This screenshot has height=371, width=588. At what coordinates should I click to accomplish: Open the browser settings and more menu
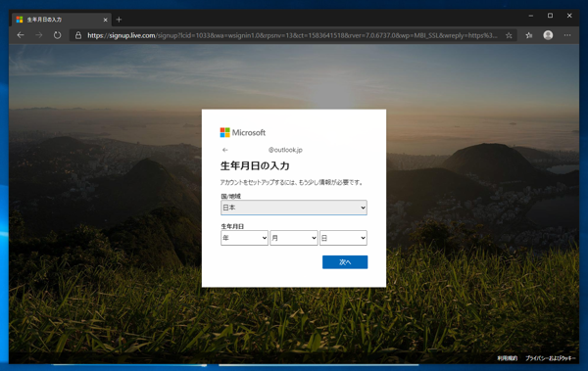point(567,35)
